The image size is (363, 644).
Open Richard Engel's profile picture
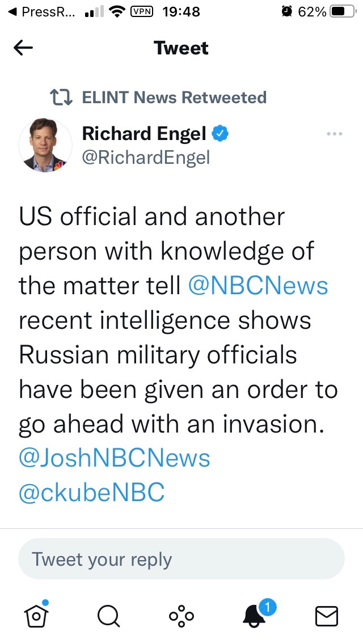[45, 146]
